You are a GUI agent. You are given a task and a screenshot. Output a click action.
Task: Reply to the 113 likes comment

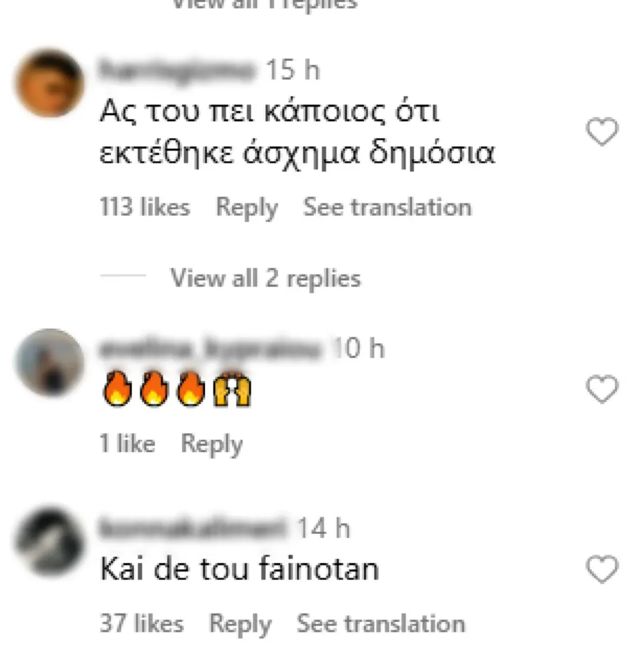pos(247,208)
